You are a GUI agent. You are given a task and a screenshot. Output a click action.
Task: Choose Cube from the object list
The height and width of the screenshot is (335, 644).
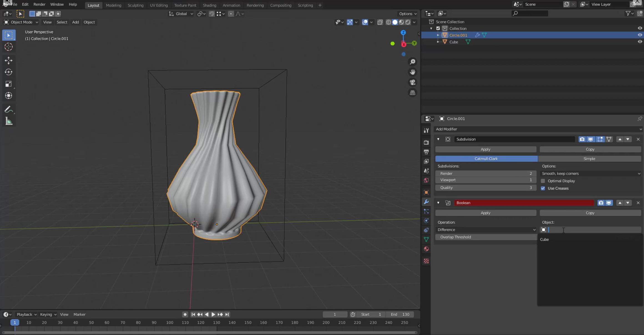click(x=544, y=239)
